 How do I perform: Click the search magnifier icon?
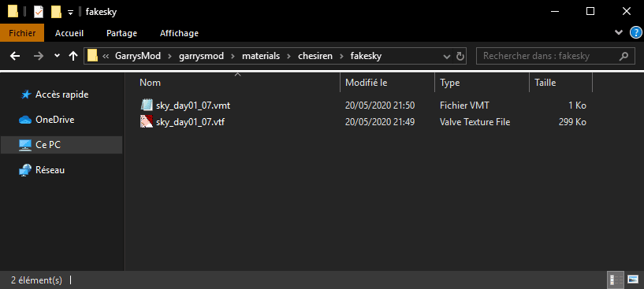coord(624,56)
